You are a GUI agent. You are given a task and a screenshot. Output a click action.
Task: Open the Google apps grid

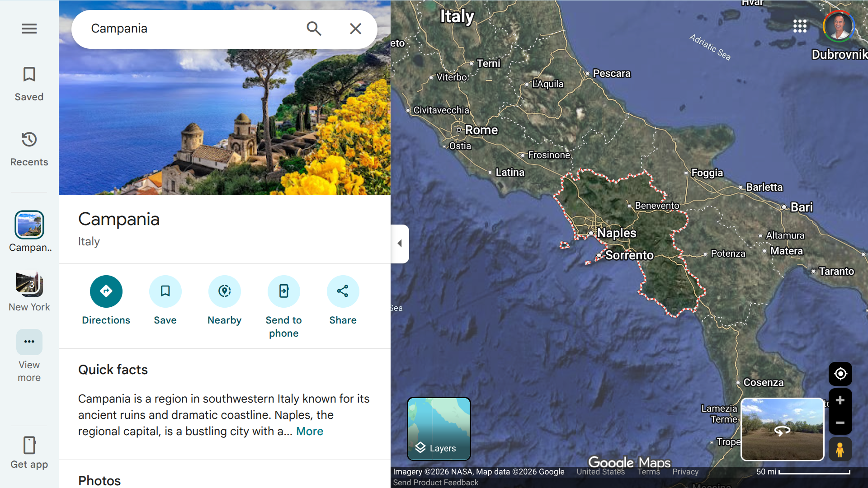click(800, 26)
